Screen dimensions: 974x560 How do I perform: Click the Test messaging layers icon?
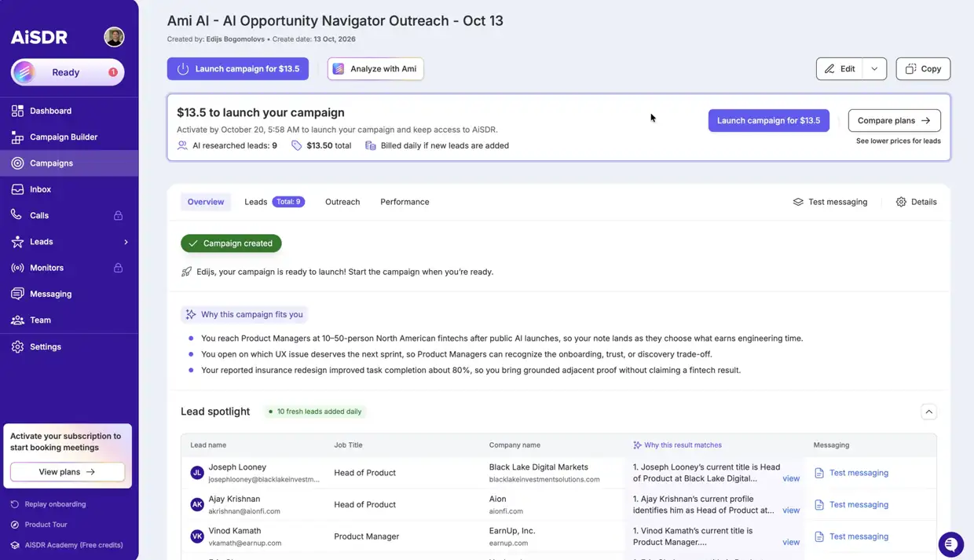798,202
